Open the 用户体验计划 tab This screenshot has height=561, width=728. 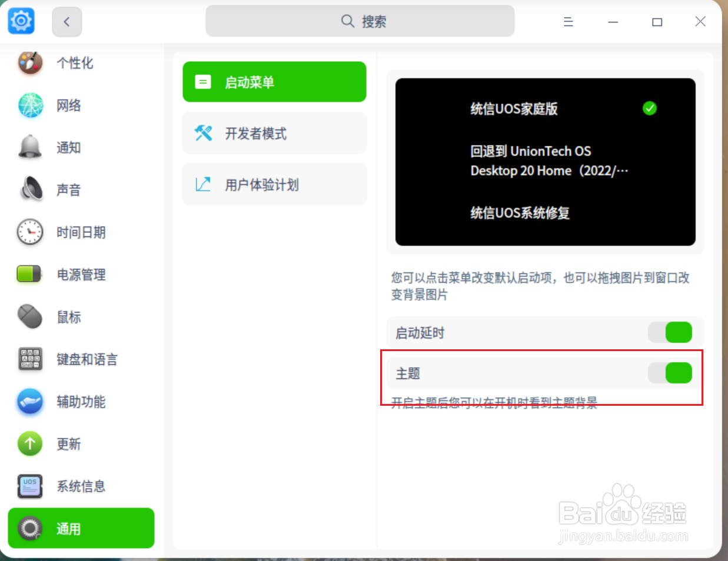pyautogui.click(x=274, y=185)
